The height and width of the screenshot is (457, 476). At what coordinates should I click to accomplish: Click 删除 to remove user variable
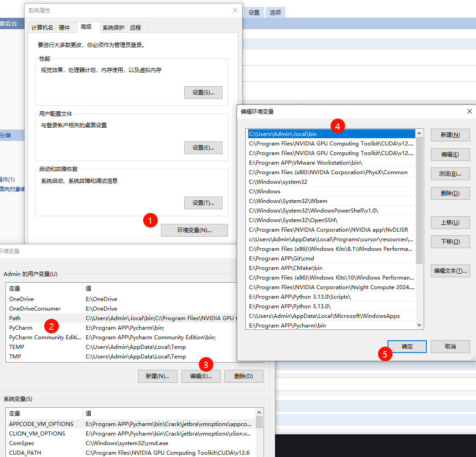click(243, 376)
